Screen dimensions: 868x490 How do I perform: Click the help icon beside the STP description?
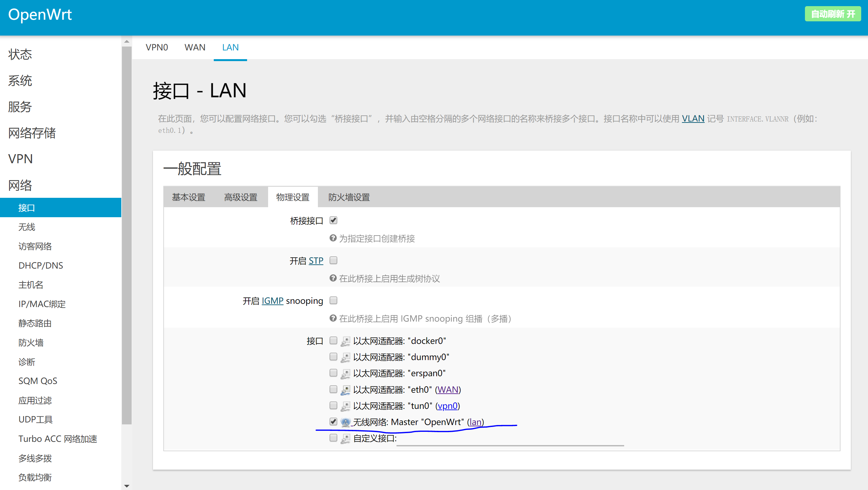click(x=333, y=278)
